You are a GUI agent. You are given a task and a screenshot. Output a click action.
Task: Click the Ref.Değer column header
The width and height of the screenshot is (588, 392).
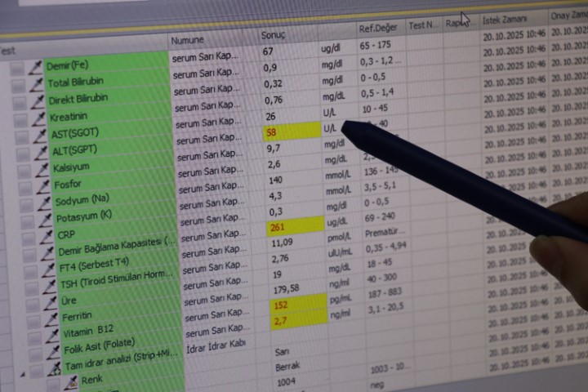point(376,29)
